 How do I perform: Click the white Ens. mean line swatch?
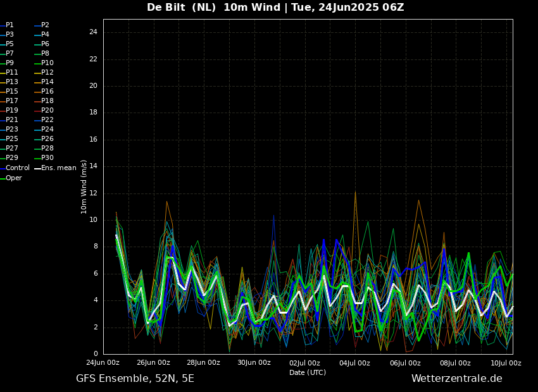tap(37, 168)
